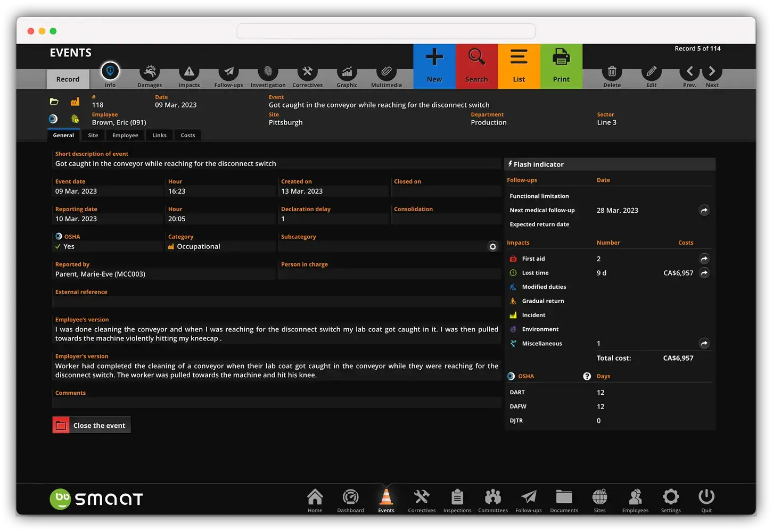Click the browser address bar
Screen dimensions: 773x532
point(386,31)
